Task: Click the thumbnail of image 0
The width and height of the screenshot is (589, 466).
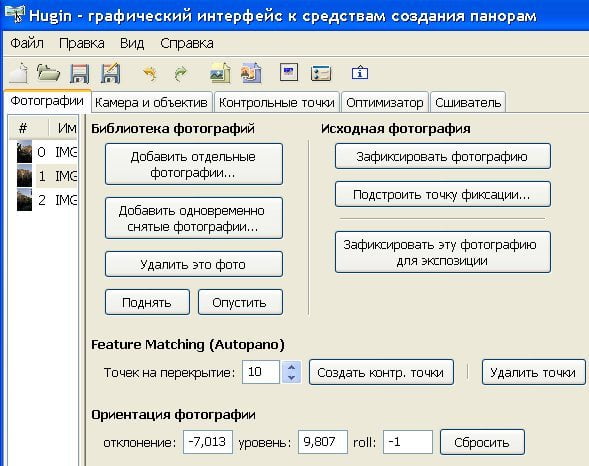Action: tap(24, 152)
